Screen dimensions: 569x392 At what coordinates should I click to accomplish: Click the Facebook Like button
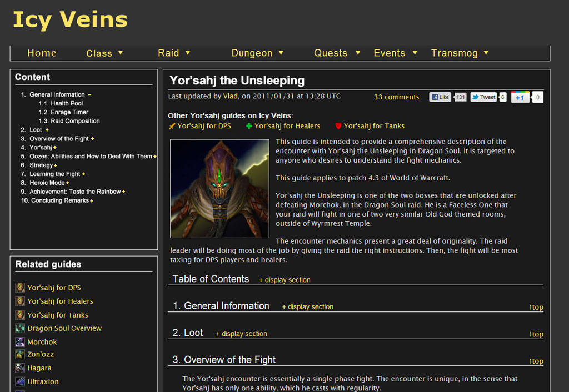pos(440,97)
